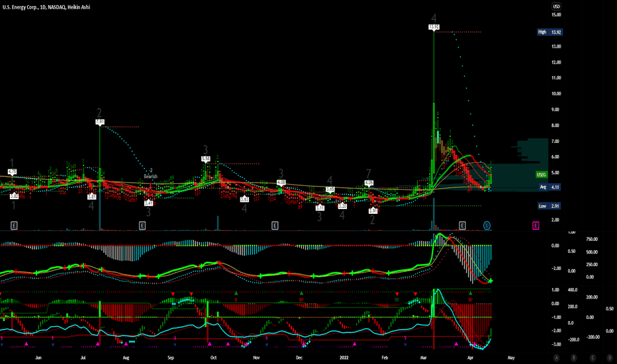Screen dimensions: 617x364
Task: Click the 3.65 pivot label on the chart
Action: click(330, 190)
